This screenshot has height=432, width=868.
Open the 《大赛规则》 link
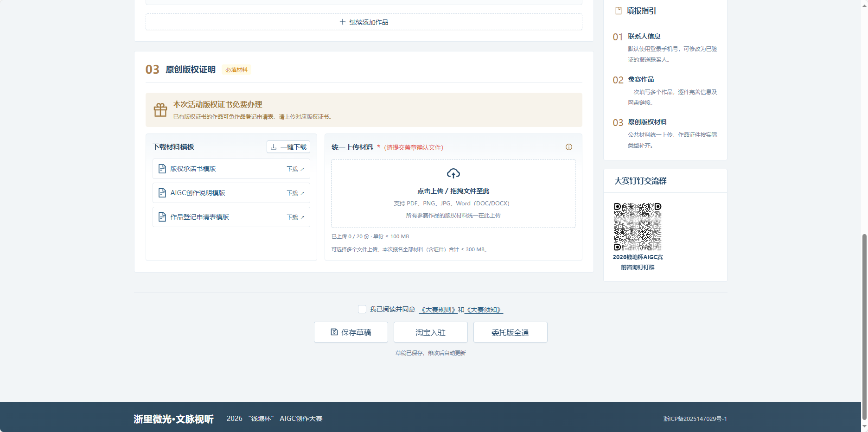[438, 310]
